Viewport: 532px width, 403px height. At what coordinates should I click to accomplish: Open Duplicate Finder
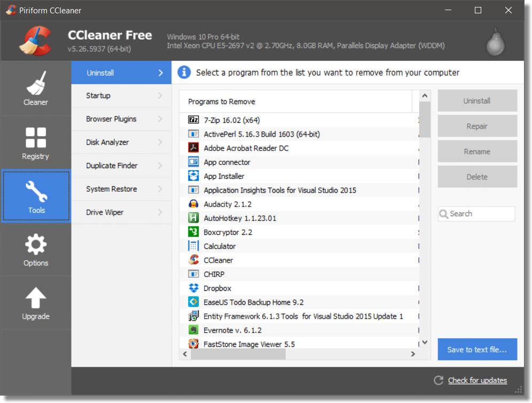click(121, 165)
